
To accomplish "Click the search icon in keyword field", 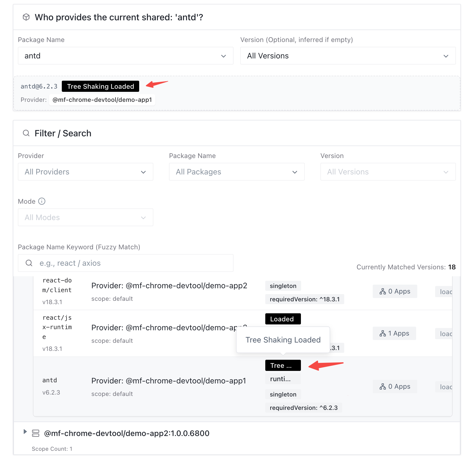I will [x=29, y=263].
